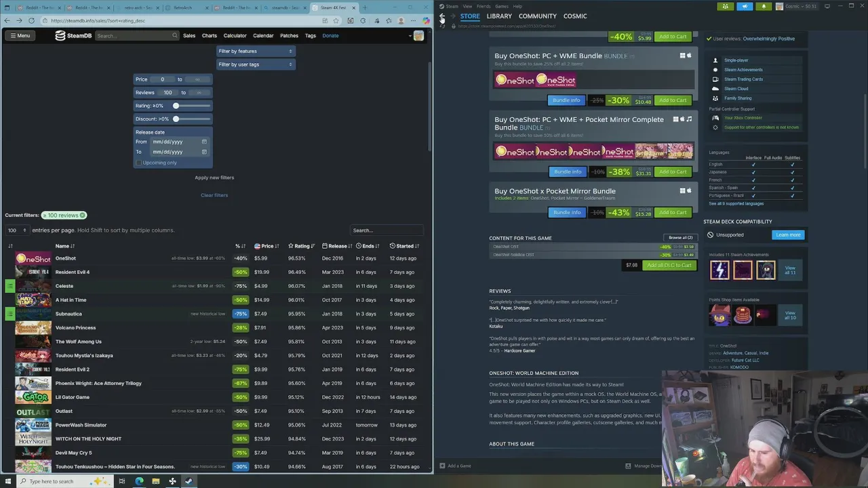The image size is (868, 488).
Task: Open SteamDB Charts page
Action: 210,35
